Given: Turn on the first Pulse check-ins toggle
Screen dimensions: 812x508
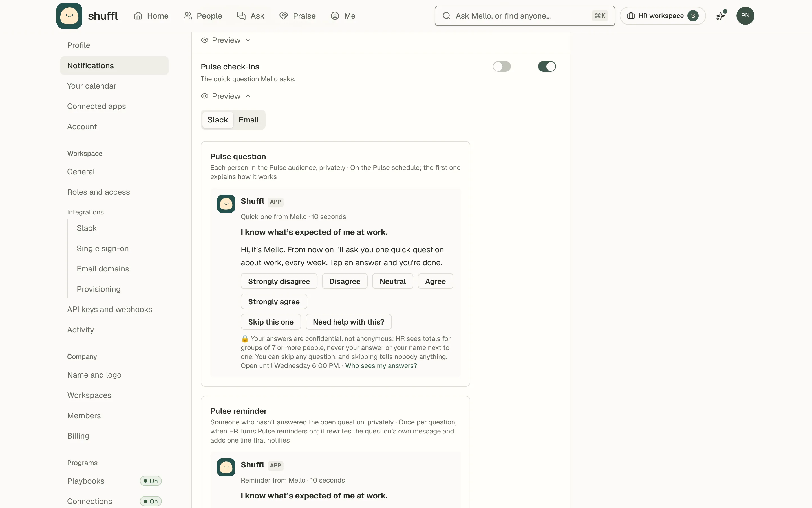Looking at the screenshot, I should pos(502,67).
